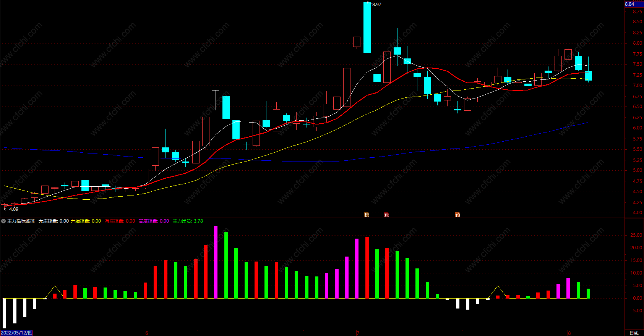644x336 pixels.
Task: Click month 6 timeline marker
Action: (x=146, y=333)
